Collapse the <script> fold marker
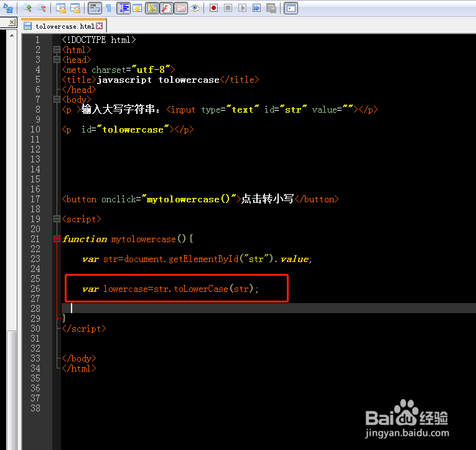The image size is (476, 450). [57, 219]
